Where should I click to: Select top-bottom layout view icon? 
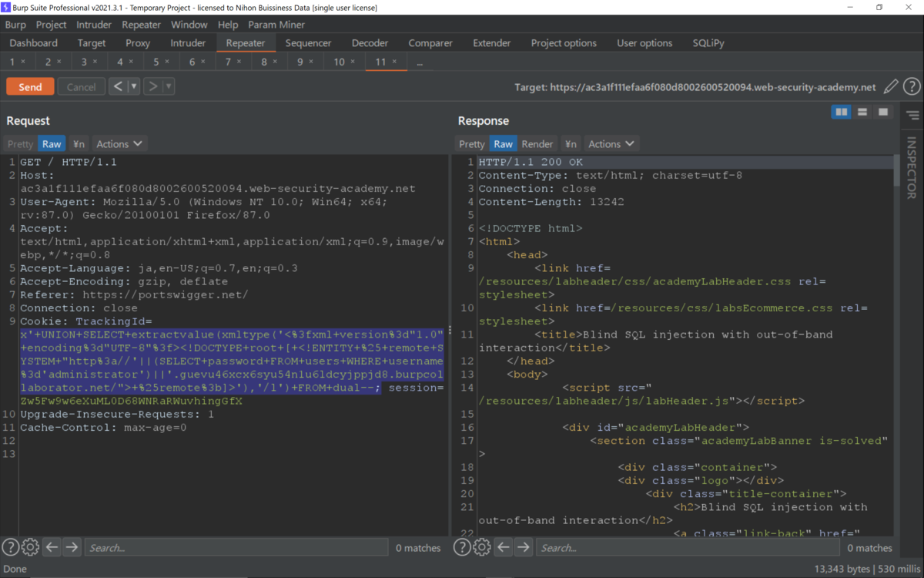(x=862, y=113)
